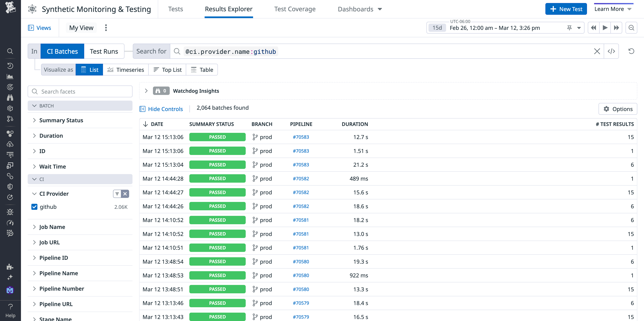This screenshot has width=644, height=321.
Task: Switch search scope to Test Runs
Action: [104, 51]
